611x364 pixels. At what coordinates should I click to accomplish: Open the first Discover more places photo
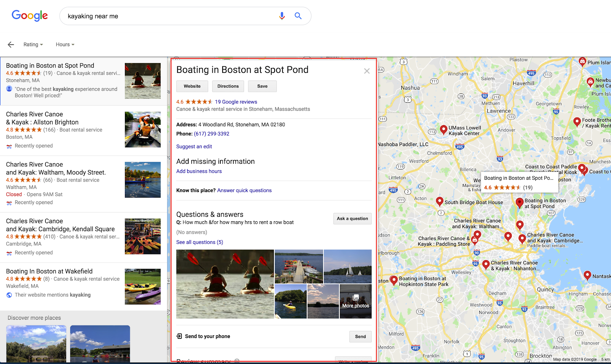tap(36, 344)
